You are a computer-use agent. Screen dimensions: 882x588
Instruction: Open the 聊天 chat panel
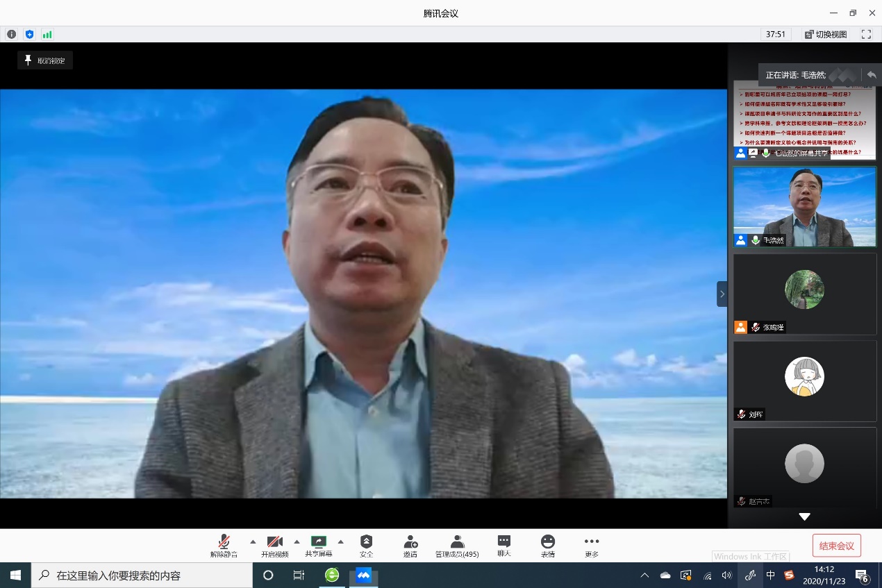tap(504, 546)
